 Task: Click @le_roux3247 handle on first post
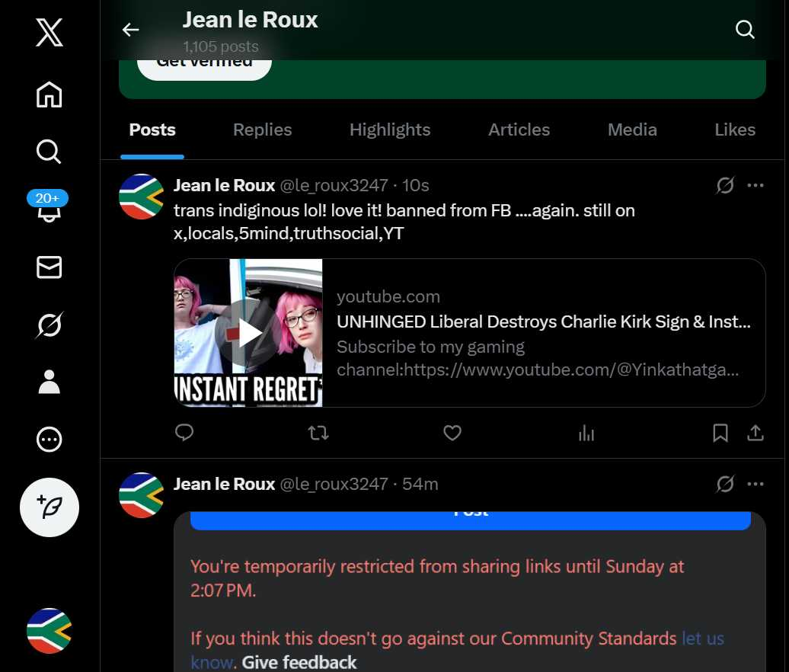334,186
